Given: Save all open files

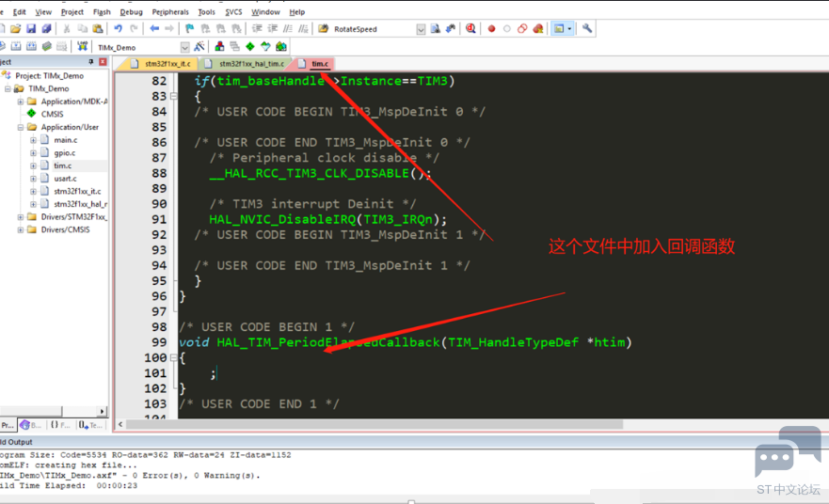Looking at the screenshot, I should [46, 28].
